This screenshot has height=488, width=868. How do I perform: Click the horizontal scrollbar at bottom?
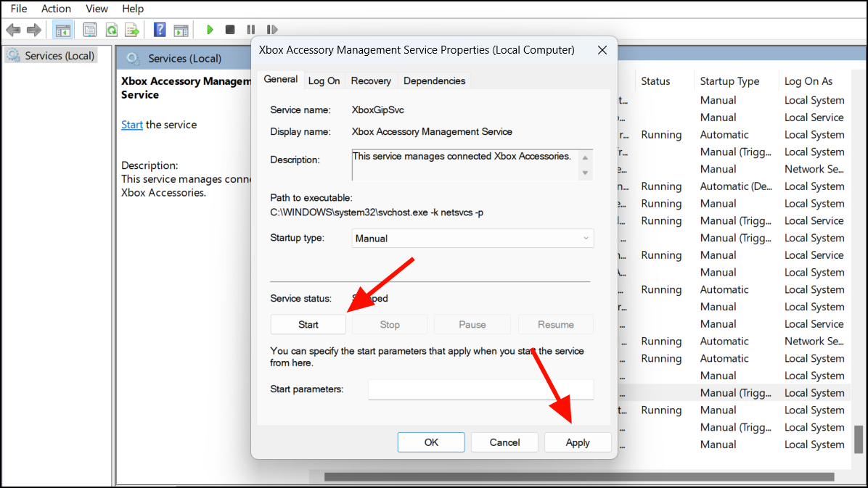click(579, 477)
